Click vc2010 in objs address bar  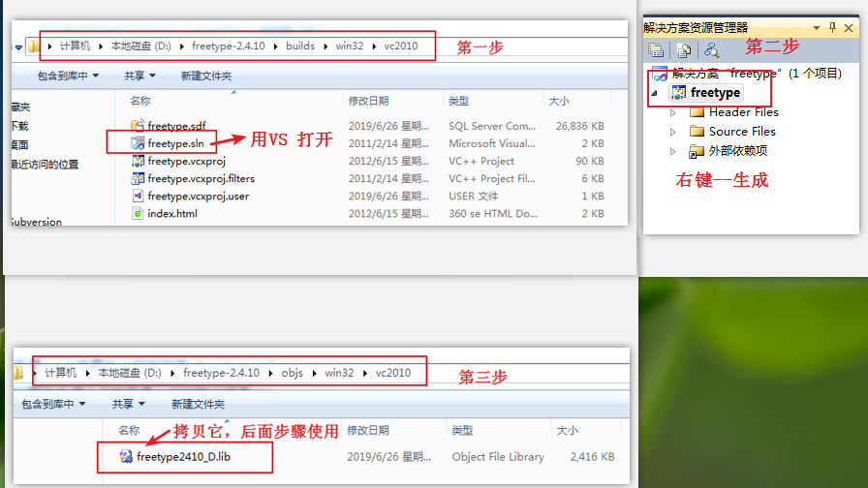393,373
